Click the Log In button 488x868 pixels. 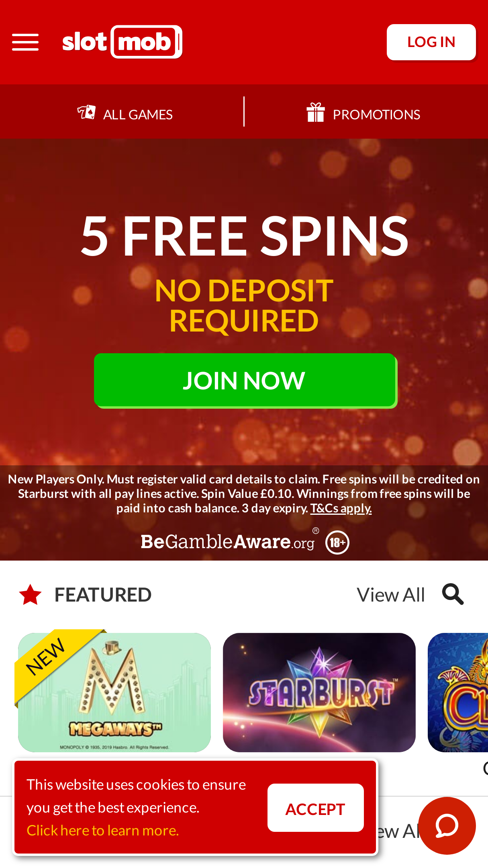(x=431, y=42)
